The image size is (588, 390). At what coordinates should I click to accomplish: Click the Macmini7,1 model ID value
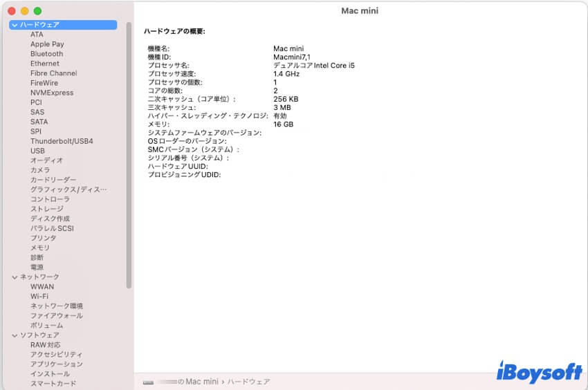pyautogui.click(x=292, y=57)
